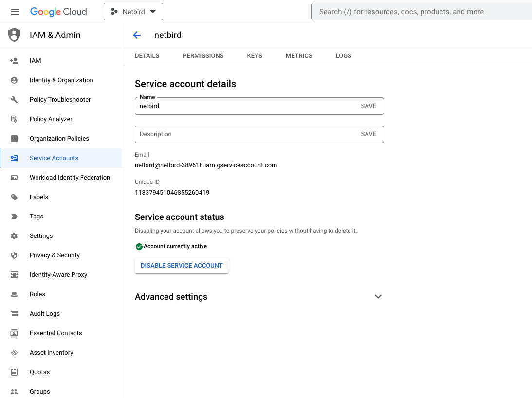Open Roles in the sidebar
This screenshot has height=398, width=532.
pyautogui.click(x=37, y=294)
